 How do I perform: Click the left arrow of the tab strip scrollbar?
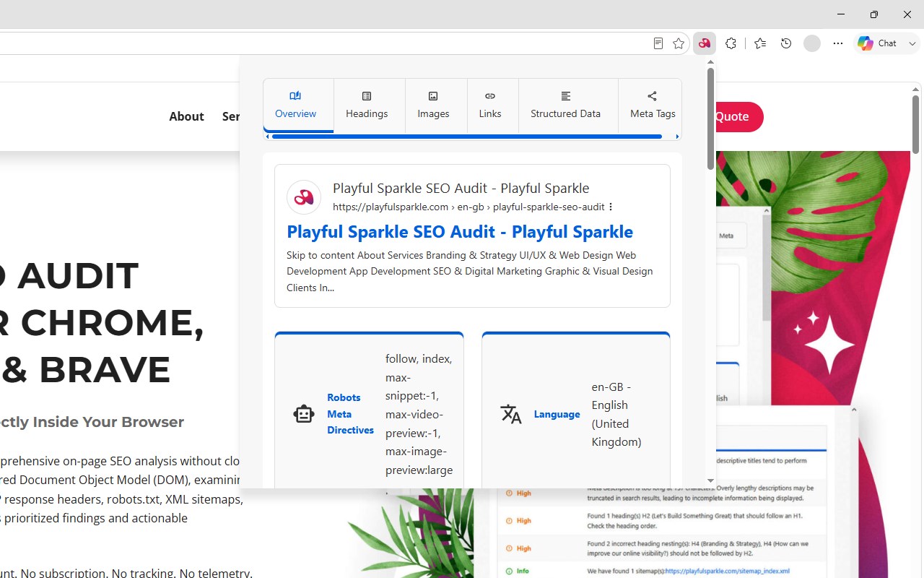267,137
